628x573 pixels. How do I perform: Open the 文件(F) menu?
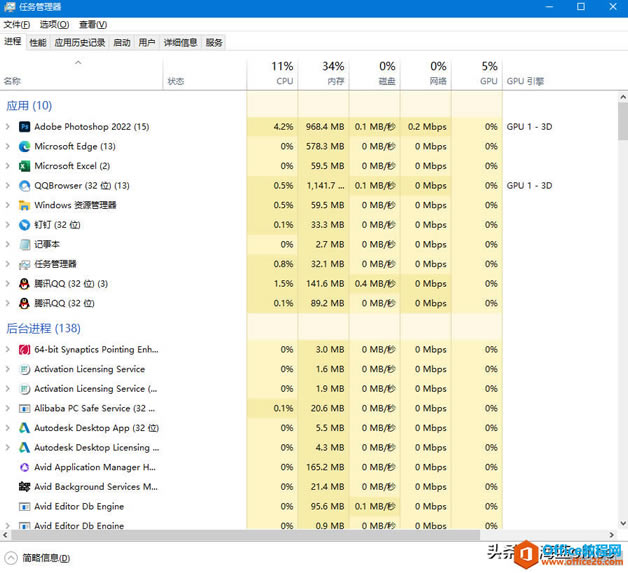pos(17,25)
